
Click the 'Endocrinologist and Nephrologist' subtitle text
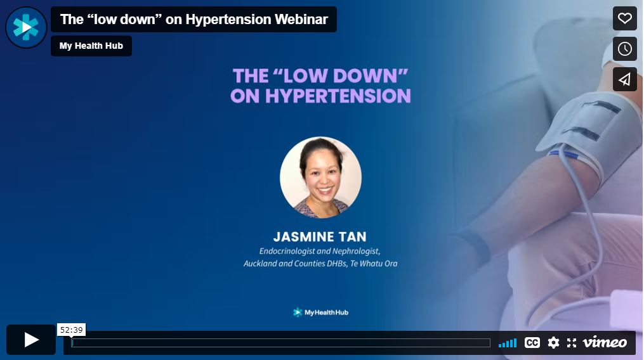coord(320,251)
